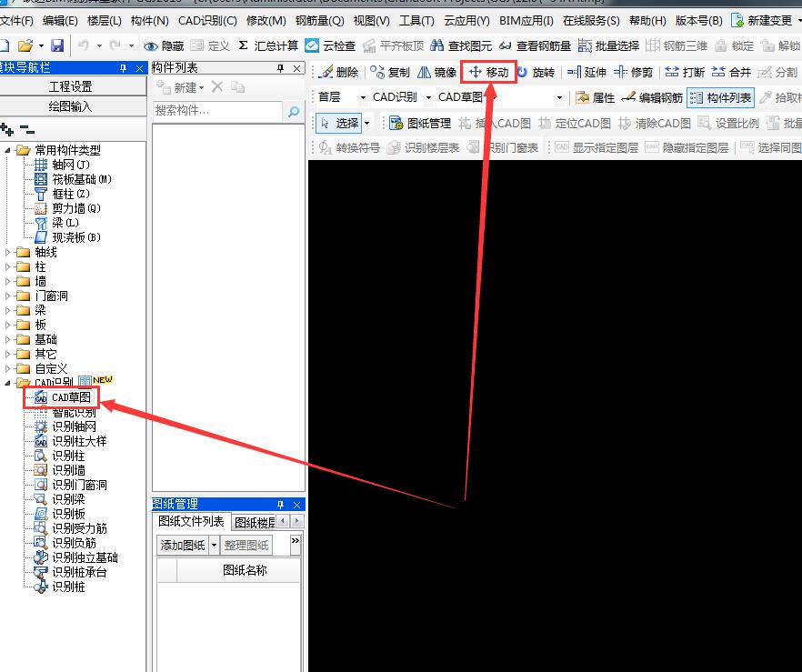Click 设置比例 scale setting tool
This screenshot has height=672, width=802.
tap(729, 123)
